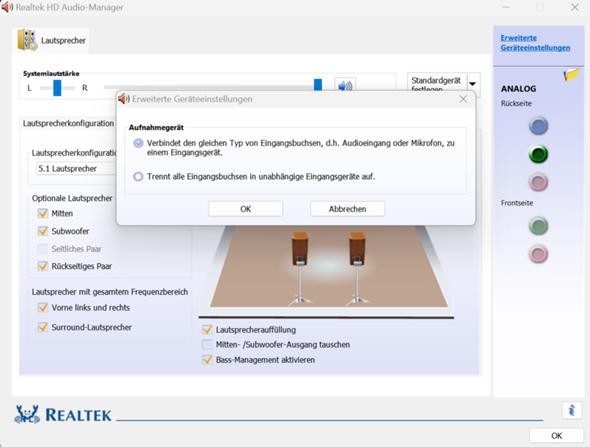Click the left speaker in room preview
This screenshot has height=447, width=590.
click(300, 269)
